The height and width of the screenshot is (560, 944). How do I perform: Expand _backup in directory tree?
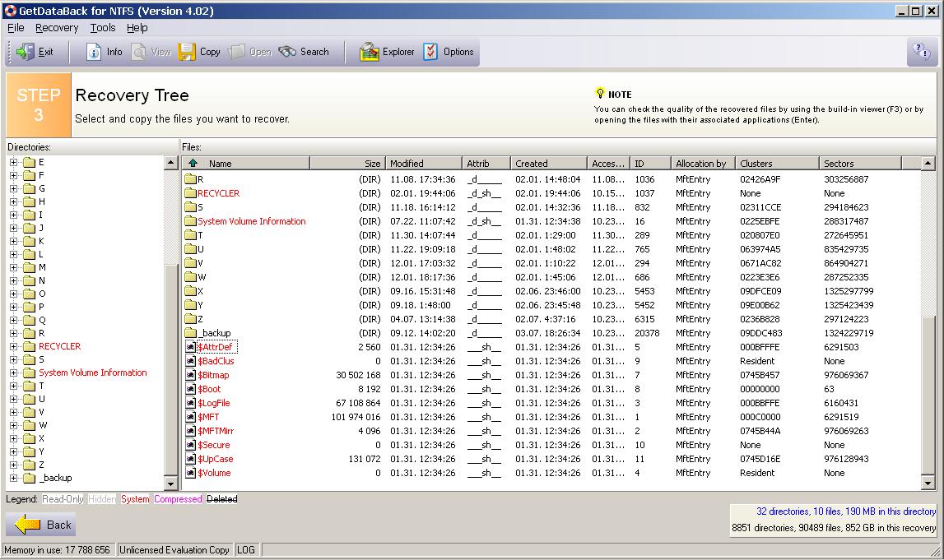click(13, 479)
